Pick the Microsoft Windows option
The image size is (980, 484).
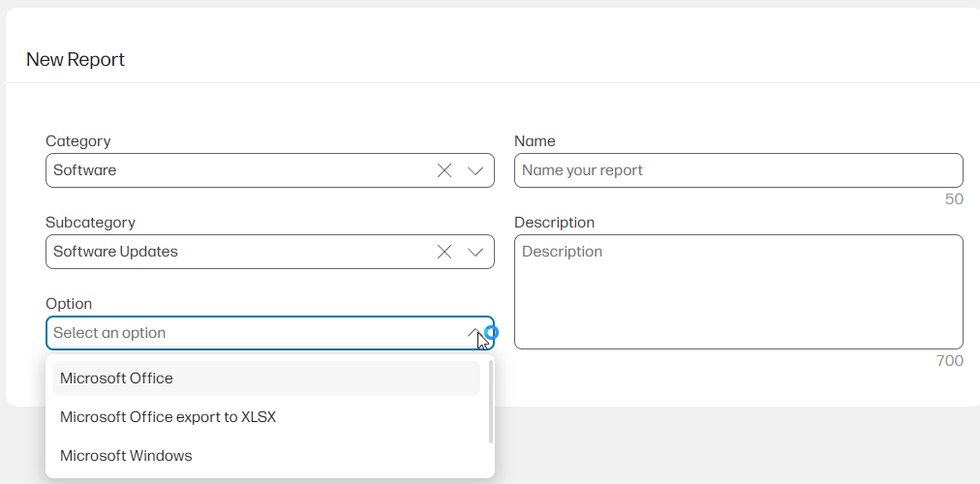pos(126,456)
